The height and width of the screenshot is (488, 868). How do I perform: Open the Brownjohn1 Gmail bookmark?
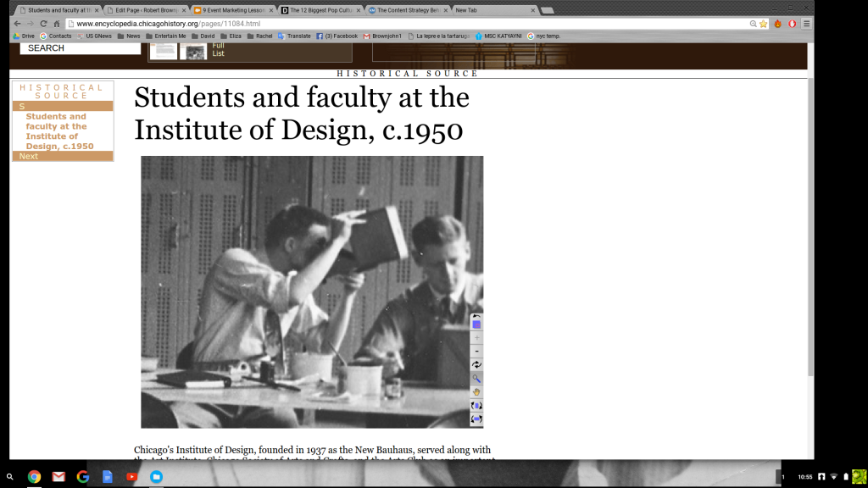coord(382,36)
